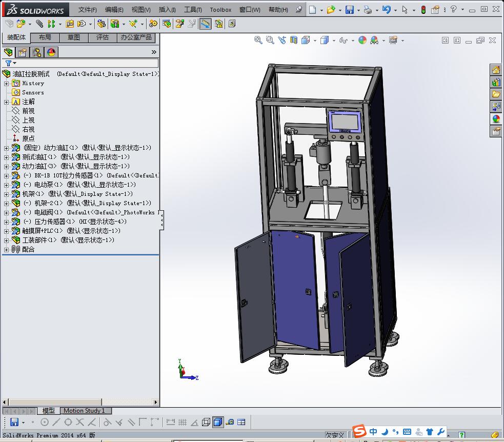
Task: Click the Rebuild traffic light icon
Action: (x=424, y=10)
